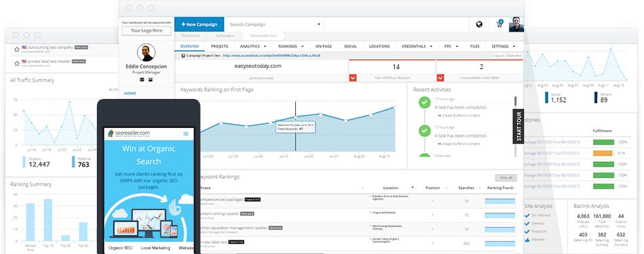Click first green checkmark in Recent Activities

(425, 103)
